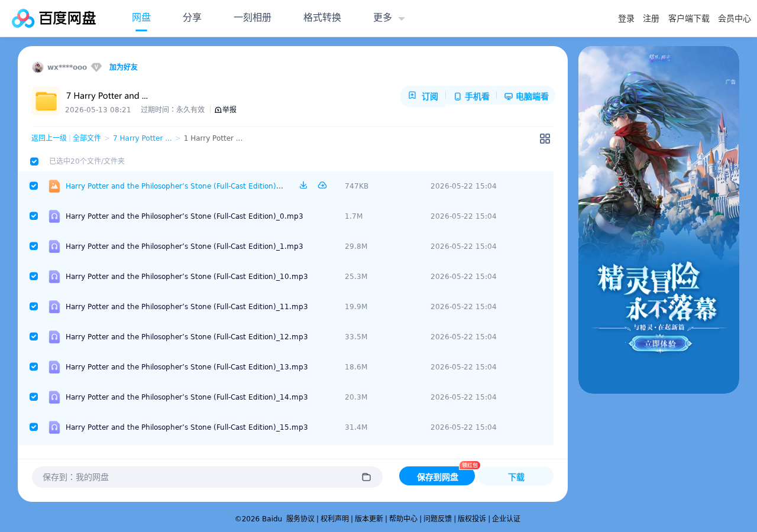Click the uploader avatar wx****ooo
The width and height of the screenshot is (757, 532).
38,67
